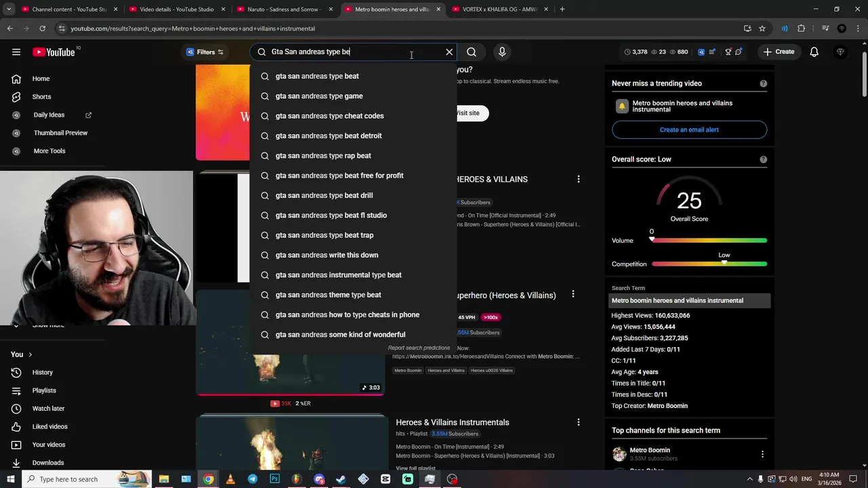The image size is (868, 488).
Task: Click inside the YouTube search input field
Action: pos(353,52)
